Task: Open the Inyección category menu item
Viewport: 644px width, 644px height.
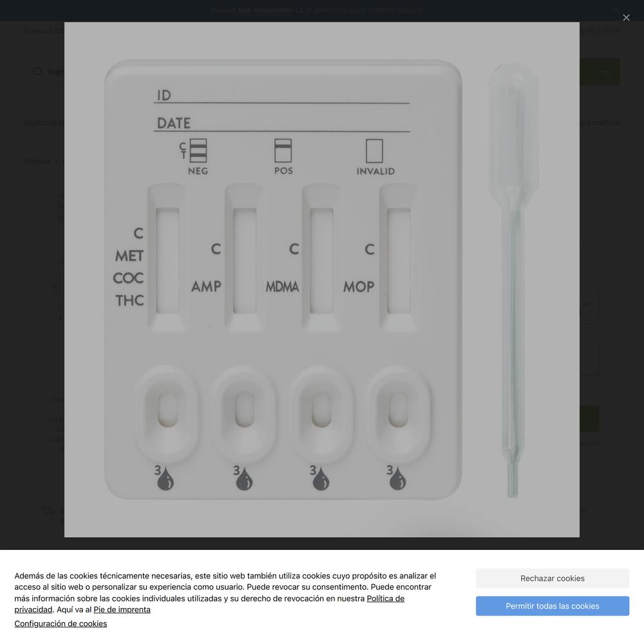Action: coord(44,122)
